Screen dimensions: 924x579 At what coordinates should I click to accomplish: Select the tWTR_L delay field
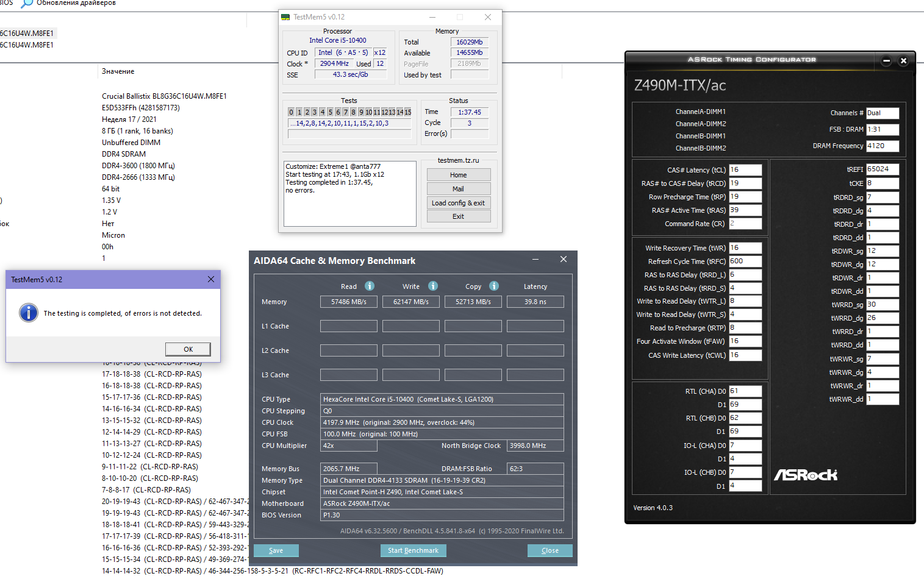tap(745, 301)
